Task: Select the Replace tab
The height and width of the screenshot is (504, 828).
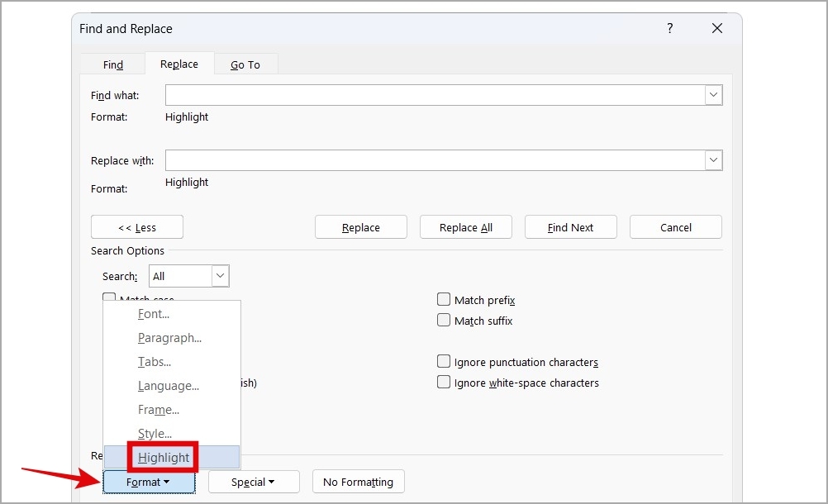Action: [179, 64]
